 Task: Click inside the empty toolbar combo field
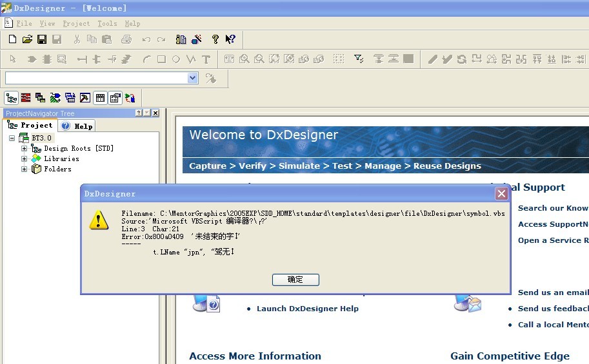tap(97, 78)
